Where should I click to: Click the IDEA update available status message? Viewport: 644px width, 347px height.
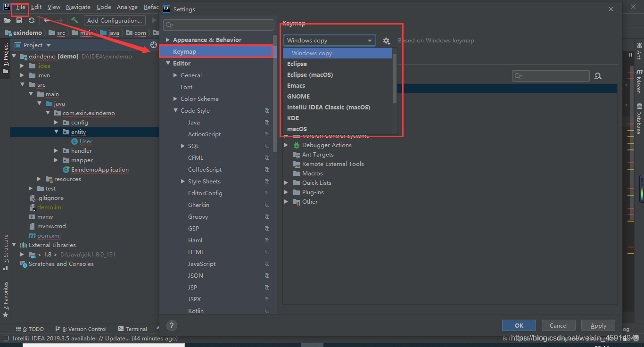click(x=95, y=339)
